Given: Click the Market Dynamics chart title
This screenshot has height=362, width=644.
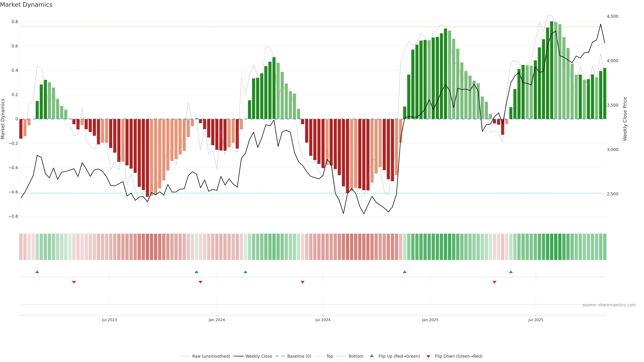Looking at the screenshot, I should 26,5.
